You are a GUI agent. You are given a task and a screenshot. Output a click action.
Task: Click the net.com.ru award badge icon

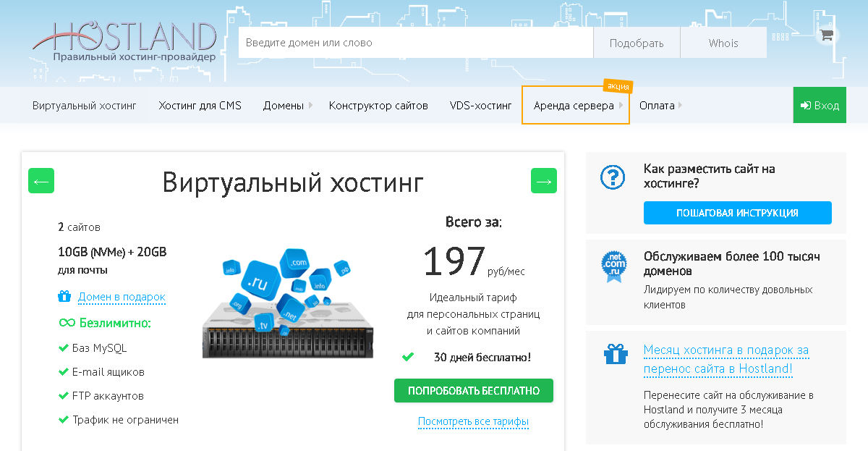[x=614, y=266]
